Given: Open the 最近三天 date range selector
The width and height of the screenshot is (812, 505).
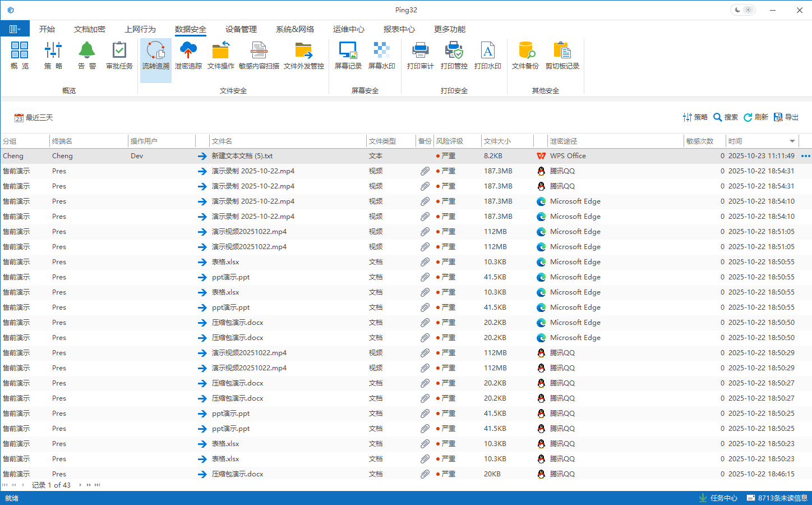Looking at the screenshot, I should click(x=34, y=118).
